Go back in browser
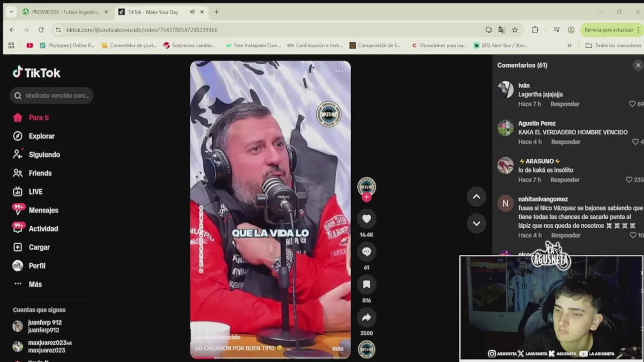Image resolution: width=644 pixels, height=362 pixels. 12,30
